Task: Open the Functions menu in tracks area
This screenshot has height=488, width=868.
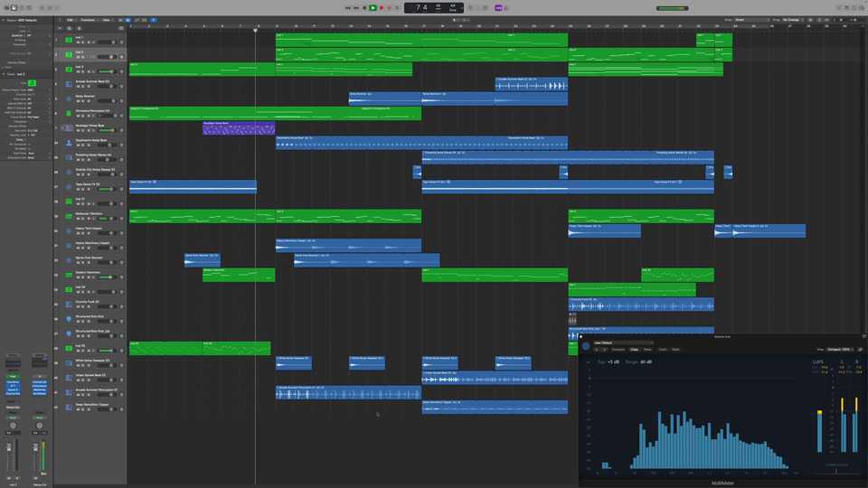Action: click(88, 19)
